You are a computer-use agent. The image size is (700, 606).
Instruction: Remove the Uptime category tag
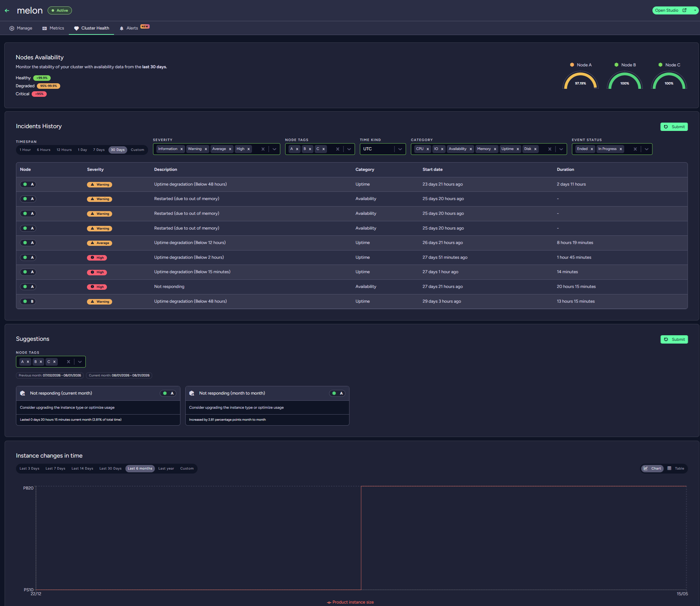click(518, 149)
